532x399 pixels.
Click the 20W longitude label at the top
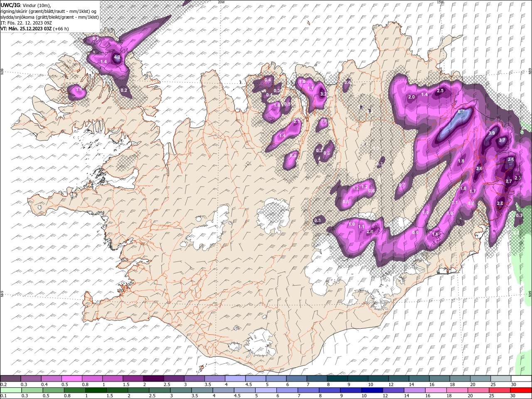(x=221, y=2)
